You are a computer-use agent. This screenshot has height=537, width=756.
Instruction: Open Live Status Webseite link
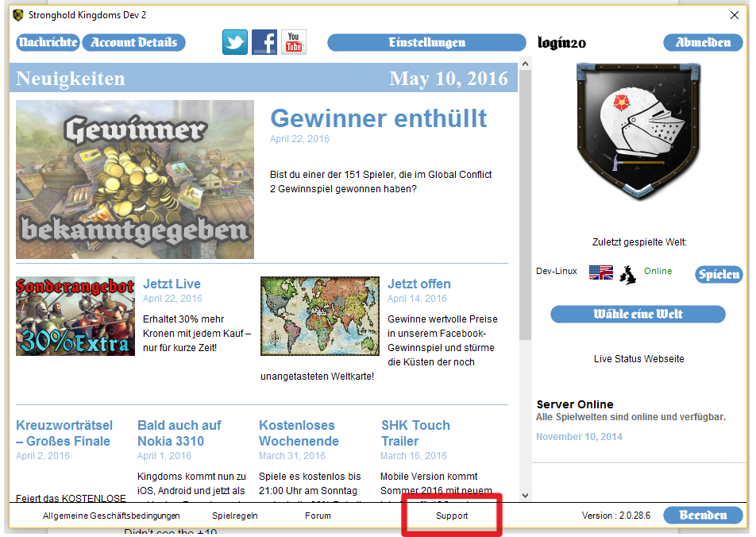638,359
